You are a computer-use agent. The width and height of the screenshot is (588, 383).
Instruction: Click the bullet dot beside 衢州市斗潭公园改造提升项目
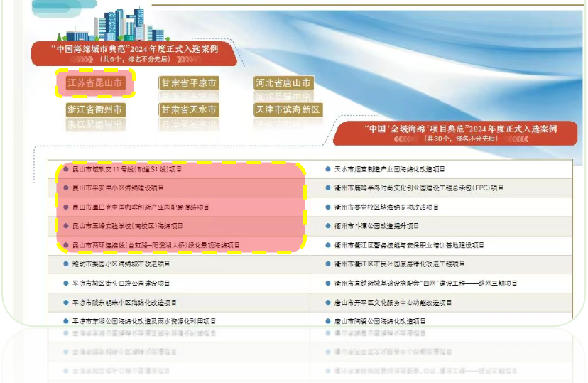click(327, 226)
